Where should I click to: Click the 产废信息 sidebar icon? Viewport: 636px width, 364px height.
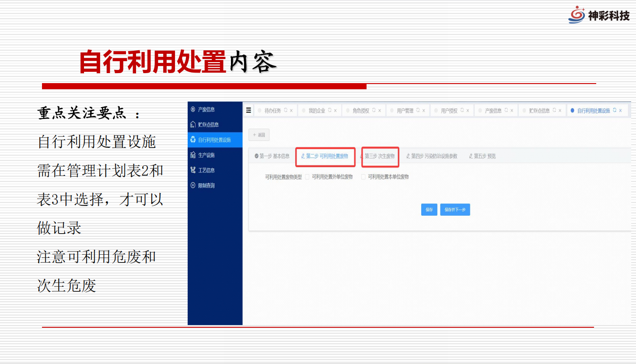193,109
